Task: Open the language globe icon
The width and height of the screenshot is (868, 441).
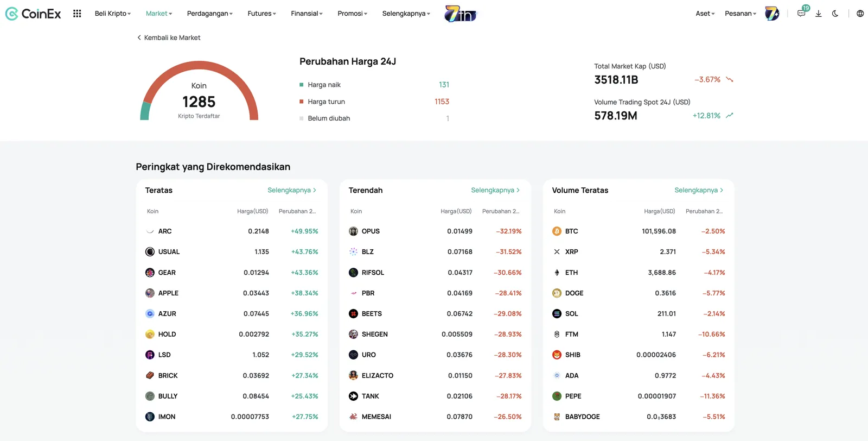Action: tap(860, 14)
